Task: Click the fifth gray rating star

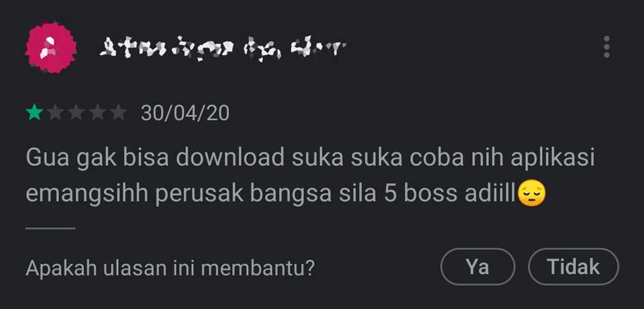Action: click(119, 112)
